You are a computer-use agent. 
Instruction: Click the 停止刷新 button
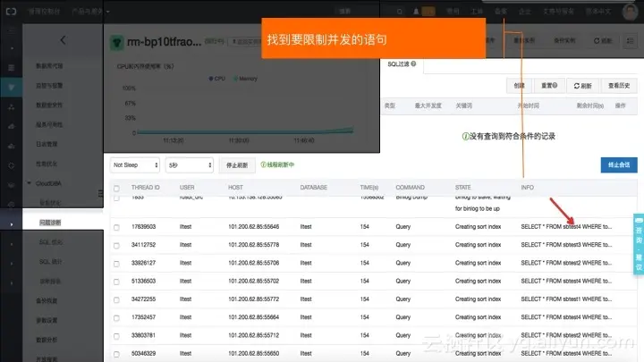237,165
